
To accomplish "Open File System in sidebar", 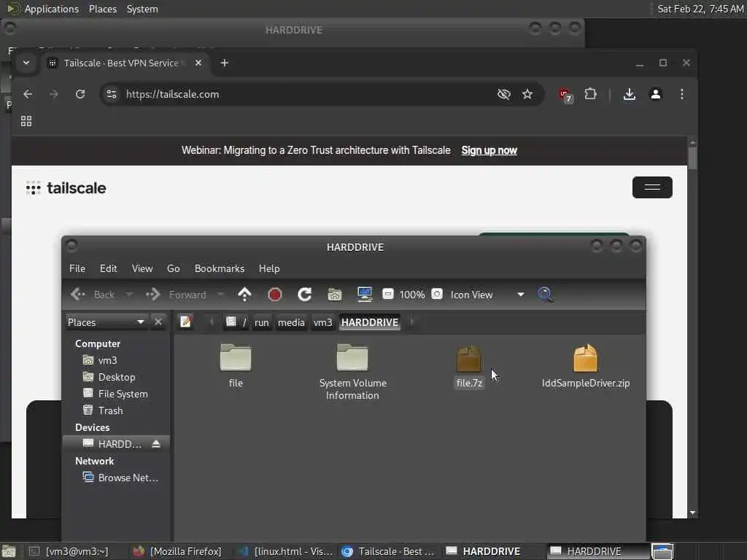I will pos(123,394).
